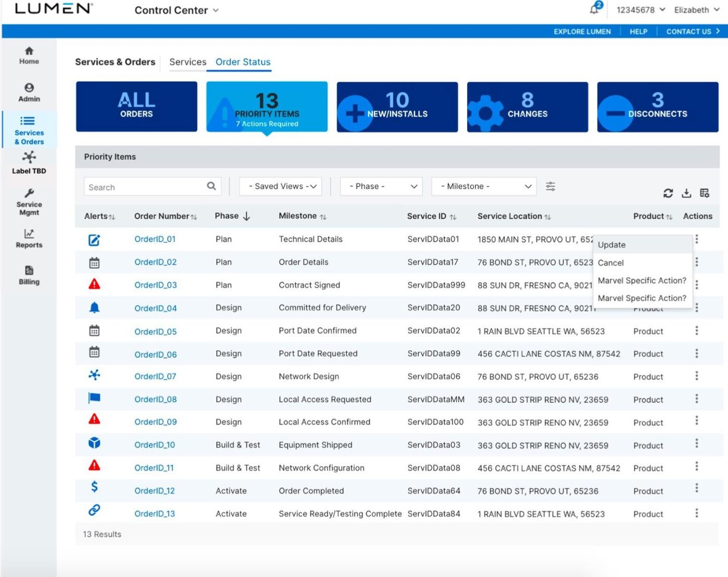
Task: Open the notifications bell icon
Action: tap(594, 9)
